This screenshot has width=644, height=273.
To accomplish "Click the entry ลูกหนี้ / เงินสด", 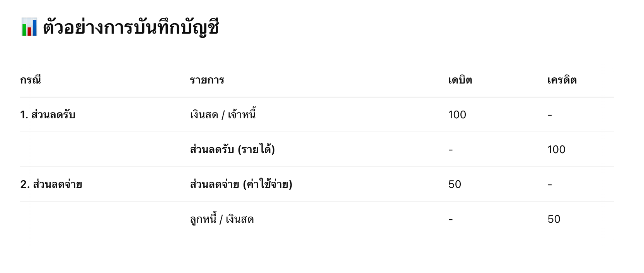I will coord(222,218).
